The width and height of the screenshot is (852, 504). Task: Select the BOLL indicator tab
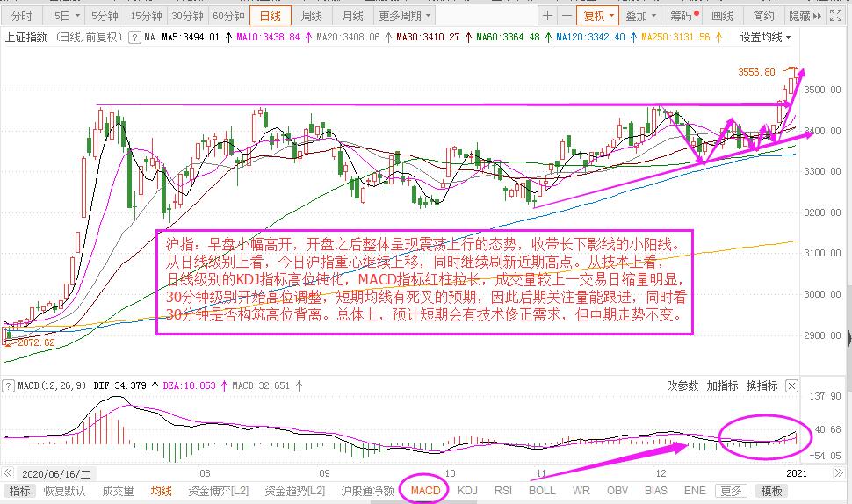click(x=542, y=491)
